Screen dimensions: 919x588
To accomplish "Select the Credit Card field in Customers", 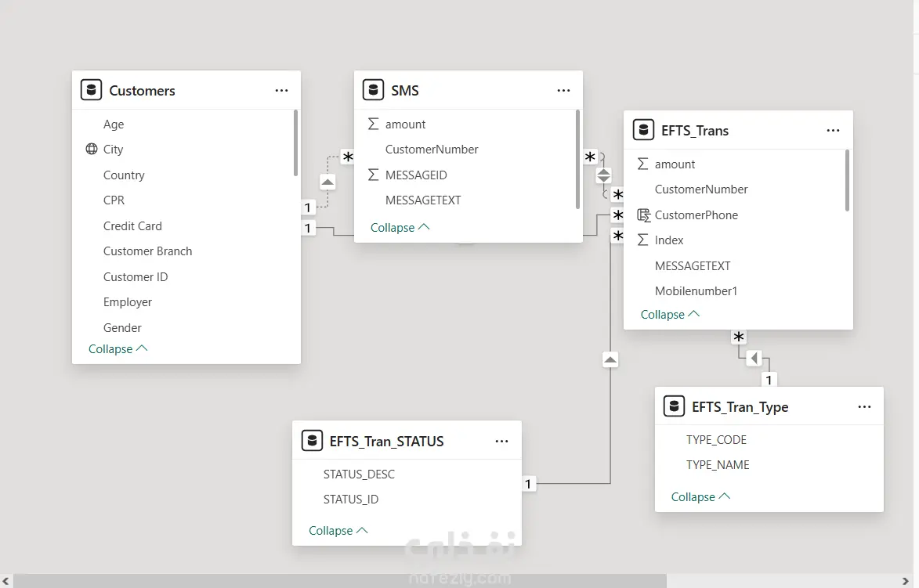I will [132, 225].
